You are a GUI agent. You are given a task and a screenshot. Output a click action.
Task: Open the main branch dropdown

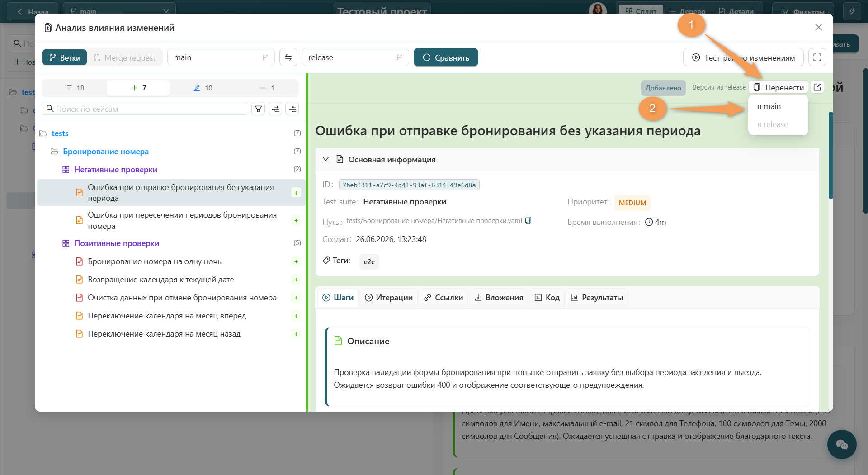221,57
